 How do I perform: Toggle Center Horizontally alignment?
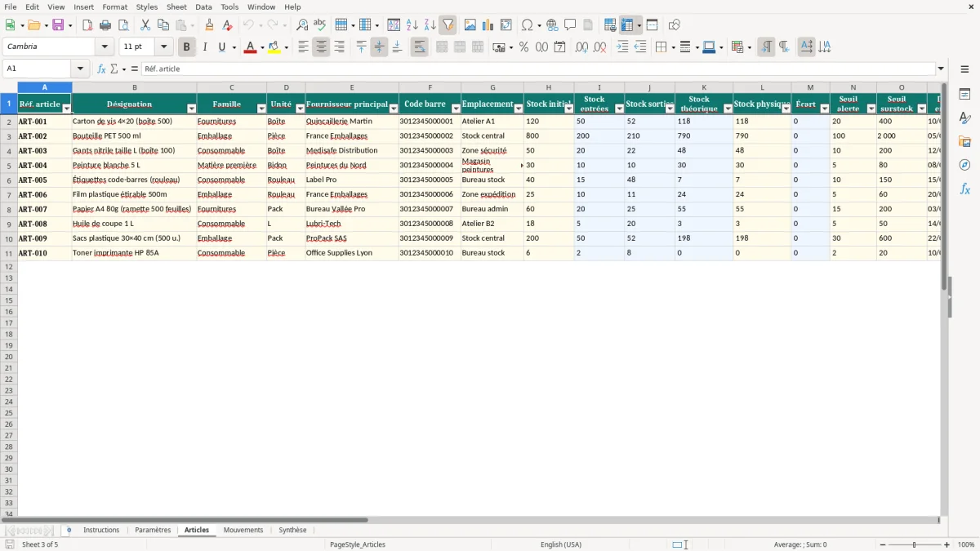[x=321, y=47]
